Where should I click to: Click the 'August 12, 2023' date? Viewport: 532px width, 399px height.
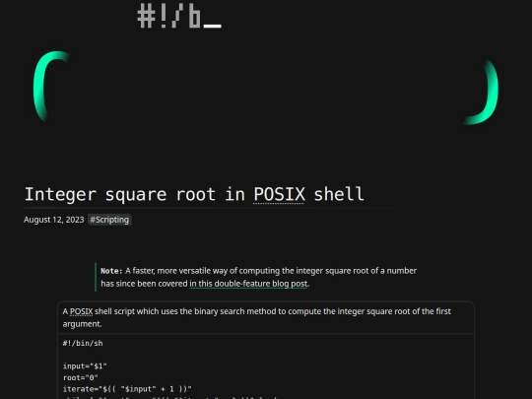(54, 220)
